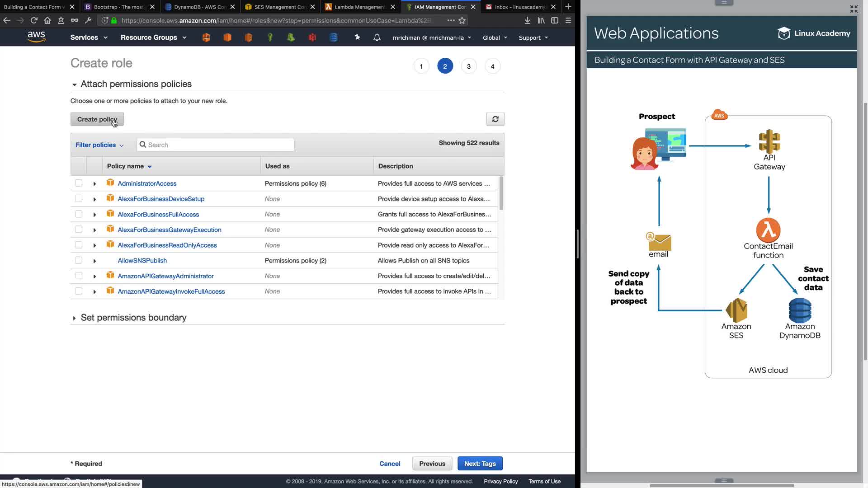Reload page with browser refresh icon

[x=34, y=20]
